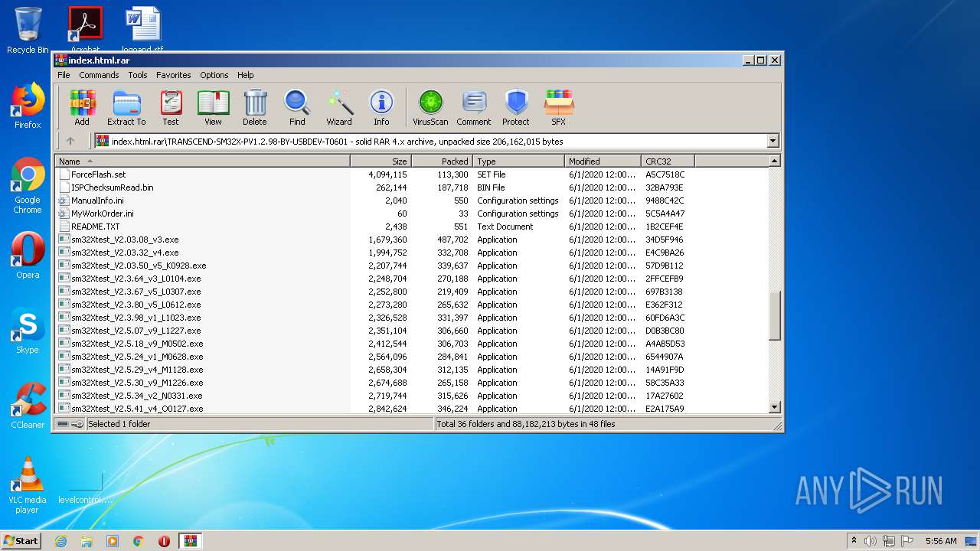Click the Protect shield icon

[x=516, y=107]
